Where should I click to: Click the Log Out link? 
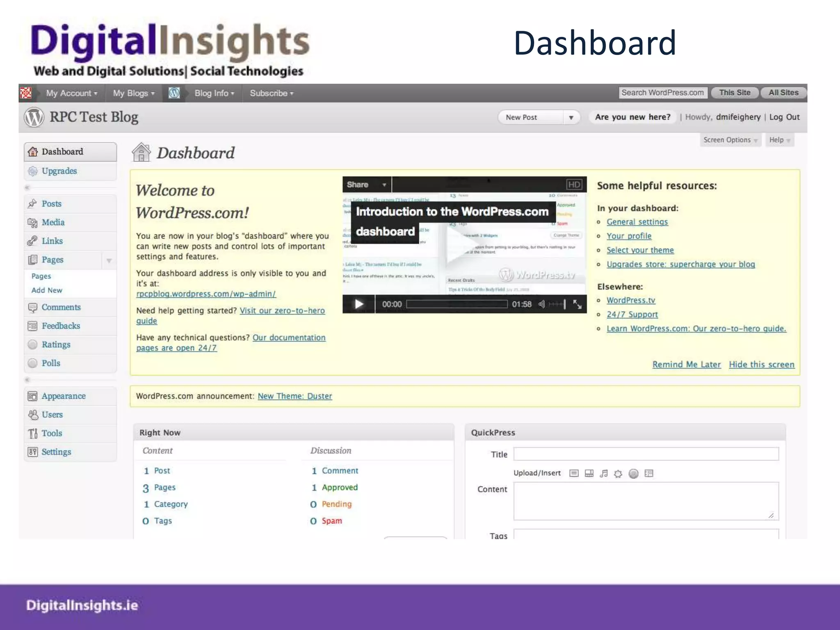tap(784, 117)
